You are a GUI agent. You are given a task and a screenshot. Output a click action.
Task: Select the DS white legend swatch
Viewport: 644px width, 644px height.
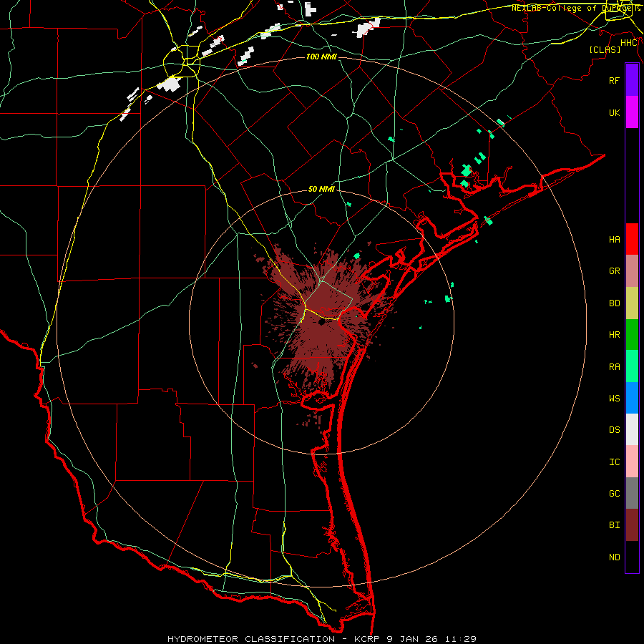tap(632, 429)
